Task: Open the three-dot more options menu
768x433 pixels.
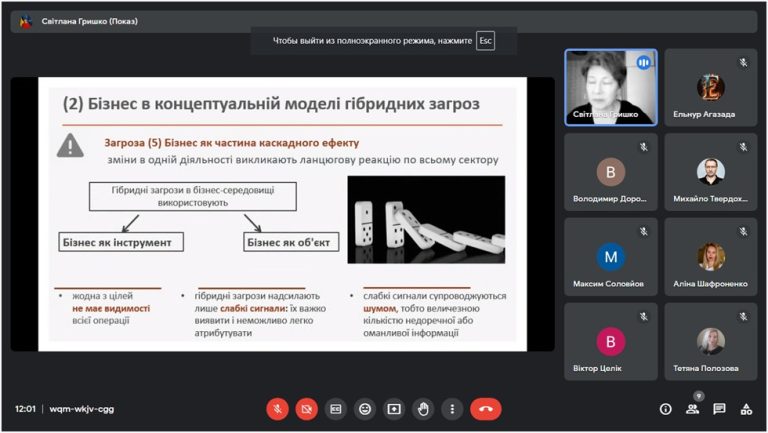Action: coord(452,409)
